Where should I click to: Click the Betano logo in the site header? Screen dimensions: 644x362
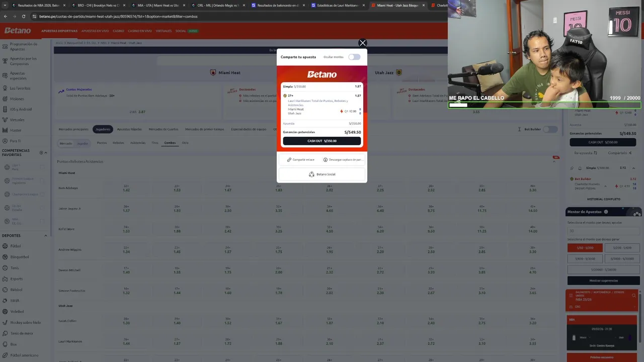(x=18, y=31)
